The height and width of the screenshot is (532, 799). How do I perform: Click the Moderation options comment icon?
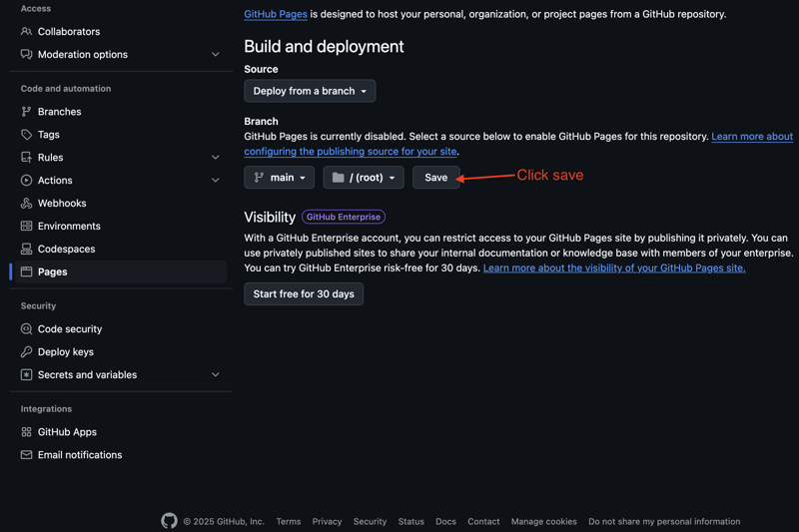[26, 55]
